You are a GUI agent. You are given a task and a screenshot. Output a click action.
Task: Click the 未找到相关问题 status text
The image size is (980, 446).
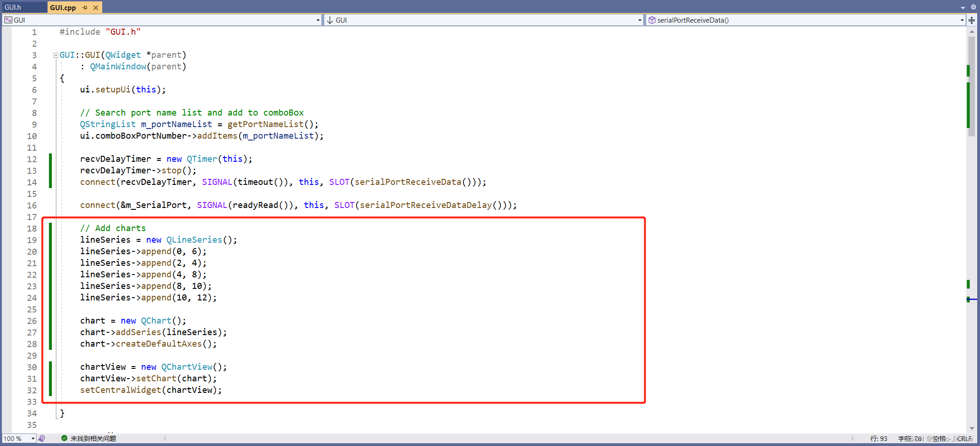coord(93,438)
